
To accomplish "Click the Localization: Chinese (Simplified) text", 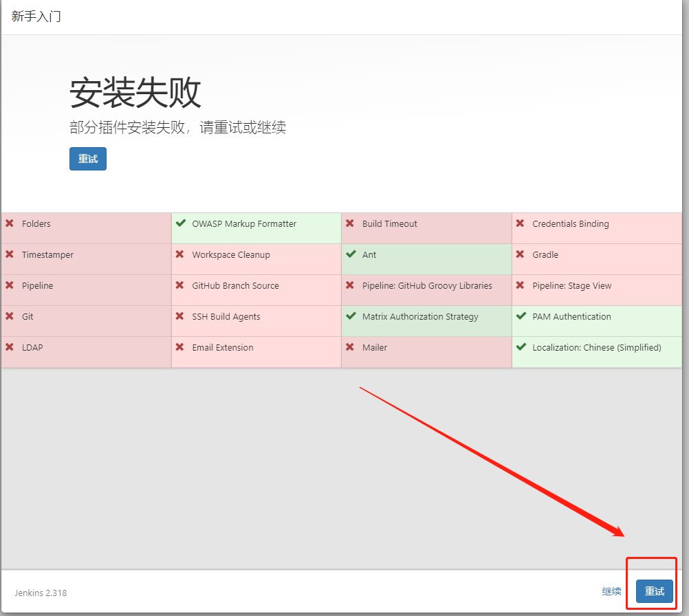I will pos(597,348).
